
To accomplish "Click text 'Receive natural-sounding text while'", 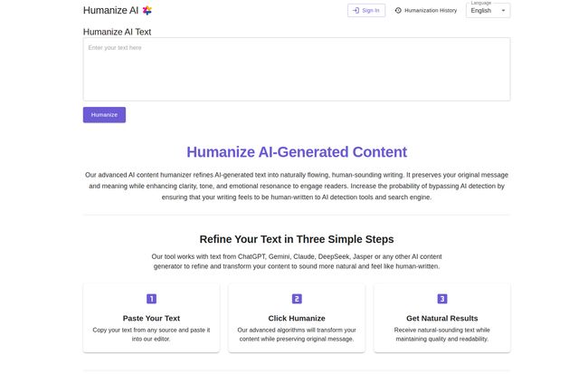I will coord(442,330).
